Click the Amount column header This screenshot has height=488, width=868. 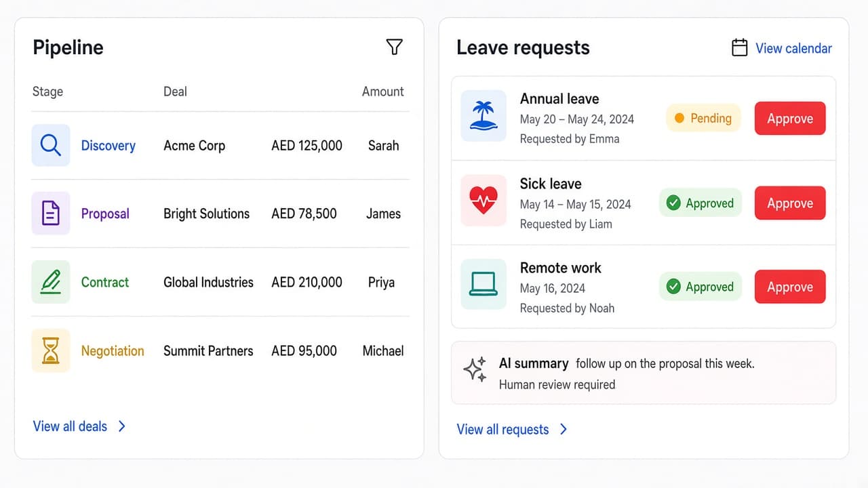(383, 91)
